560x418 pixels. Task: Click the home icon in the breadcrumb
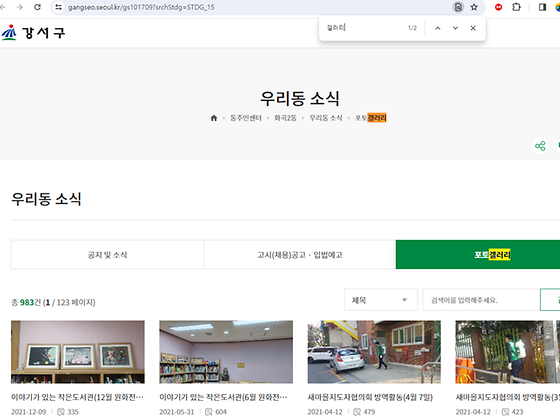point(214,118)
